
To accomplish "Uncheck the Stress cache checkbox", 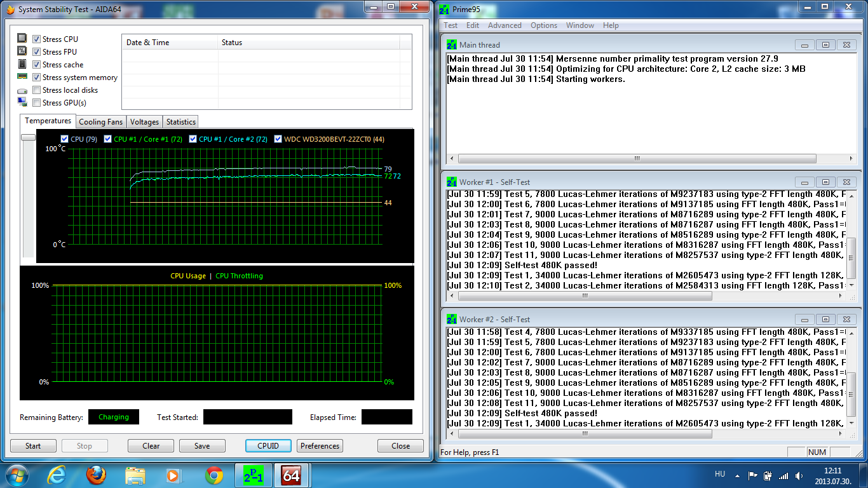I will click(x=37, y=65).
